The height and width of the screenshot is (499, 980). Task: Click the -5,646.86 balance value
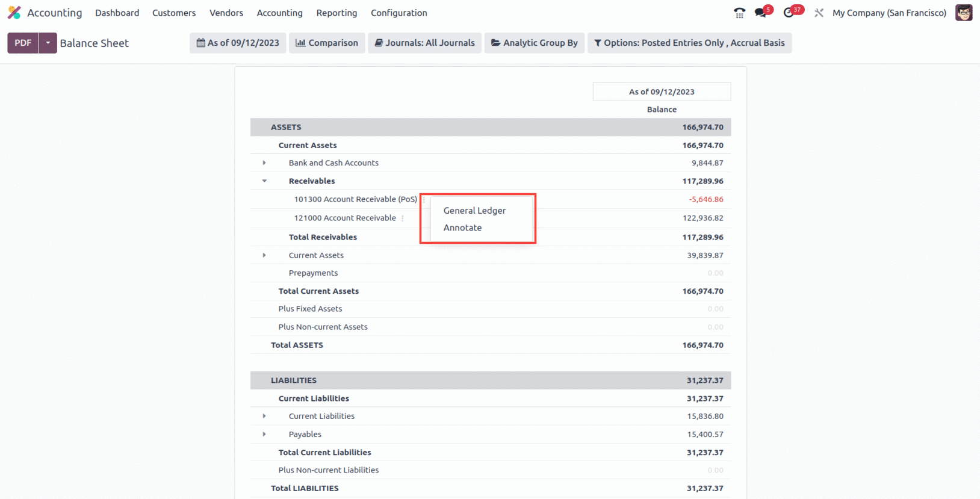tap(706, 199)
